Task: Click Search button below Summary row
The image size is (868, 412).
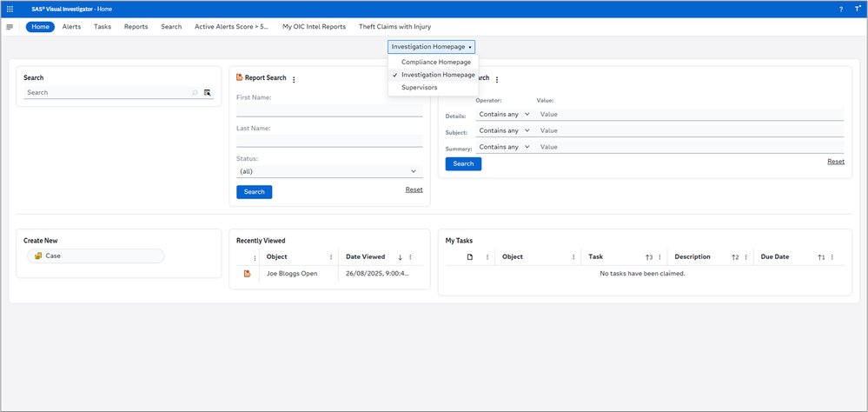Action: tap(463, 164)
